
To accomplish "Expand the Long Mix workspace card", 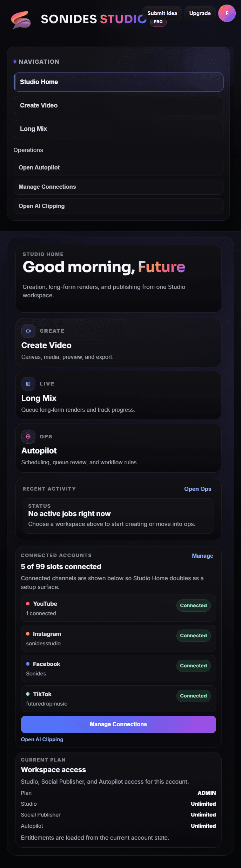I will click(x=119, y=395).
